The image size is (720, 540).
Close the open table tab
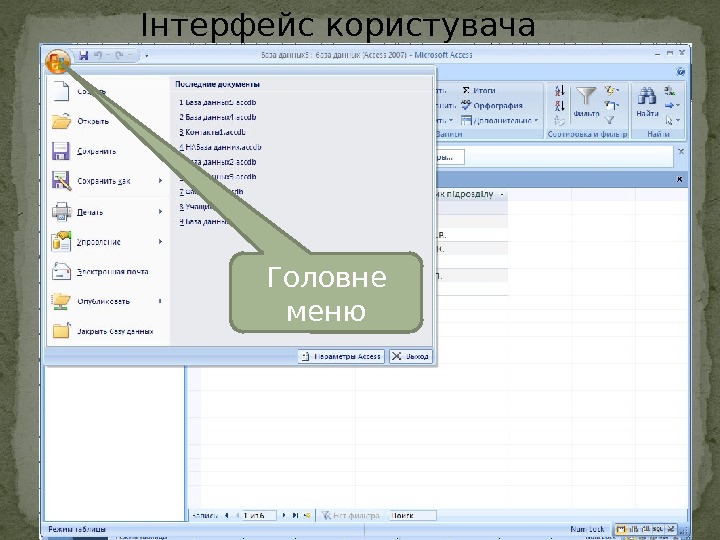pyautogui.click(x=680, y=179)
